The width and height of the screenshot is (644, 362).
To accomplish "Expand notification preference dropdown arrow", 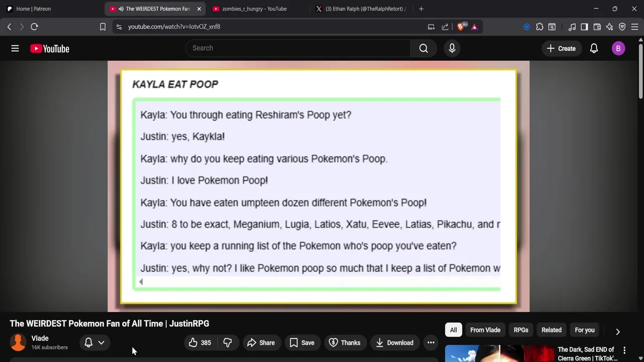I will point(101,343).
